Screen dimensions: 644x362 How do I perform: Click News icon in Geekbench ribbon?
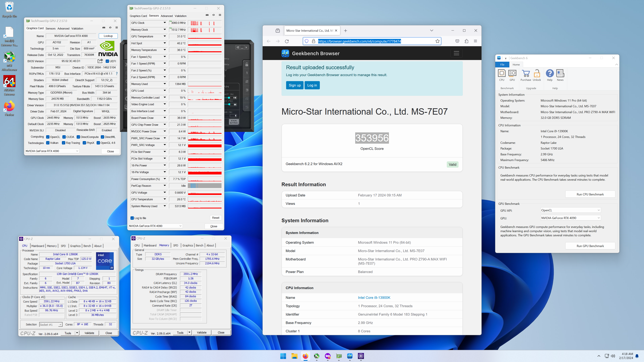click(560, 75)
